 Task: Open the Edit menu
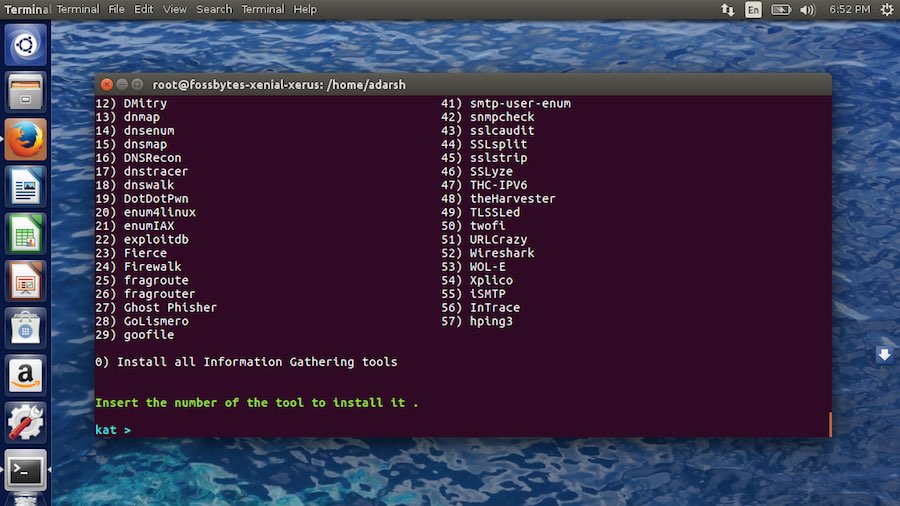tap(144, 9)
